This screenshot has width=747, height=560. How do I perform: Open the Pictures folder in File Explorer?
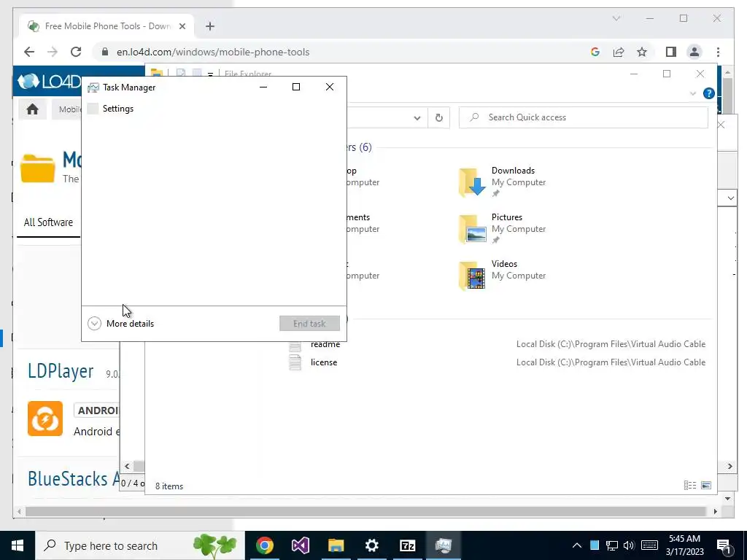click(503, 228)
